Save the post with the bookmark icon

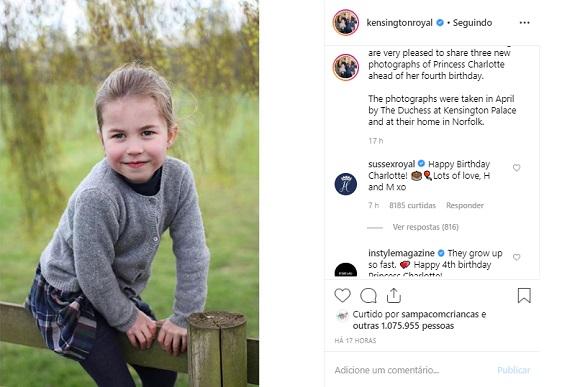(524, 295)
